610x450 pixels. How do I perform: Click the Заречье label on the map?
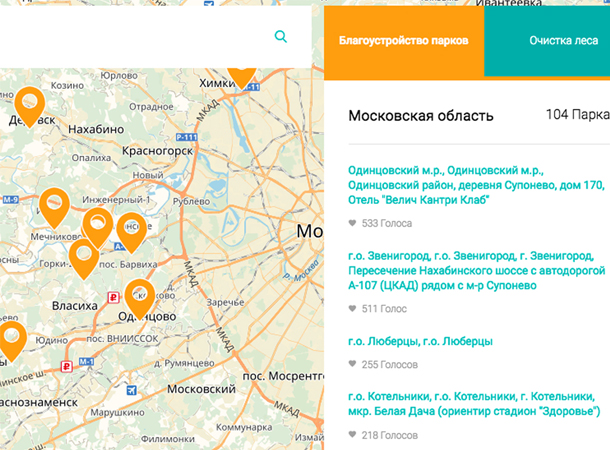pos(225,302)
